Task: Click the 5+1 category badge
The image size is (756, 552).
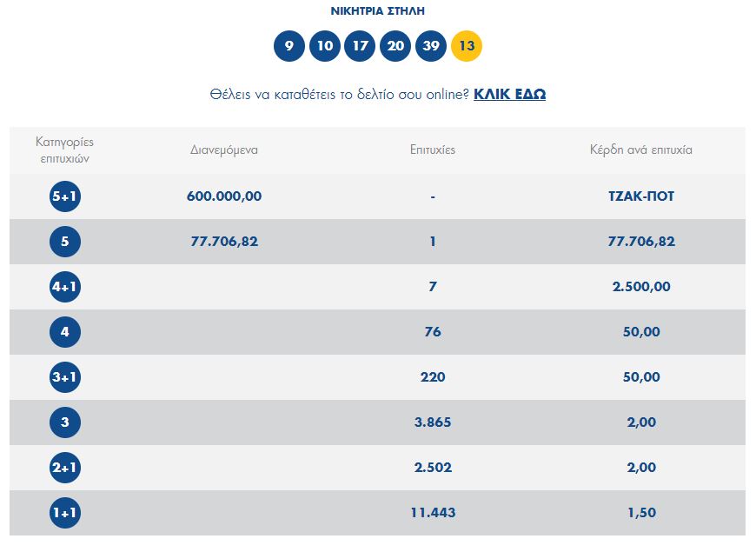Action: point(65,196)
